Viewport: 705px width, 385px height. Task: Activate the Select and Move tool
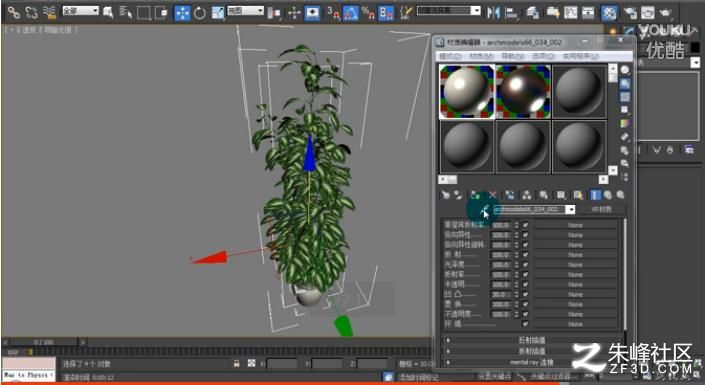click(182, 13)
